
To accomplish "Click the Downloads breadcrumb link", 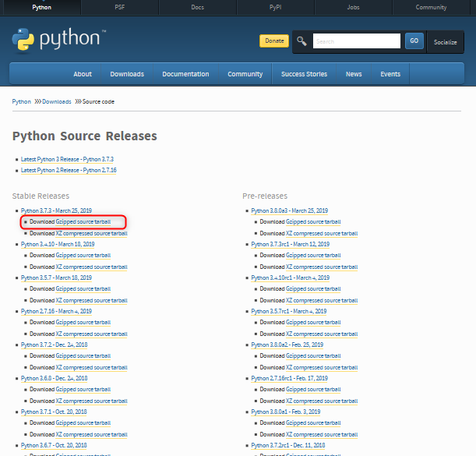I will (x=56, y=101).
